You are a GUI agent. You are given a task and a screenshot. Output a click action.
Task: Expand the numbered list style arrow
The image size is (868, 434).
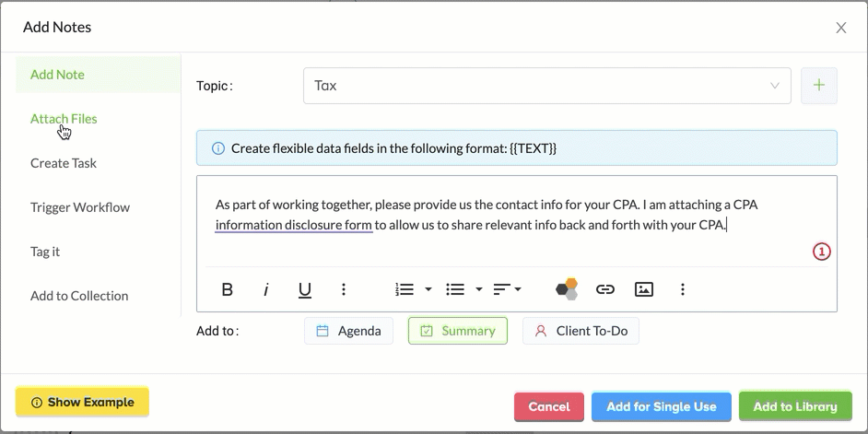point(428,289)
